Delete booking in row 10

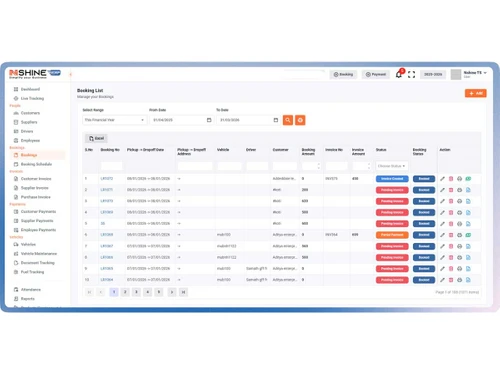(x=451, y=280)
